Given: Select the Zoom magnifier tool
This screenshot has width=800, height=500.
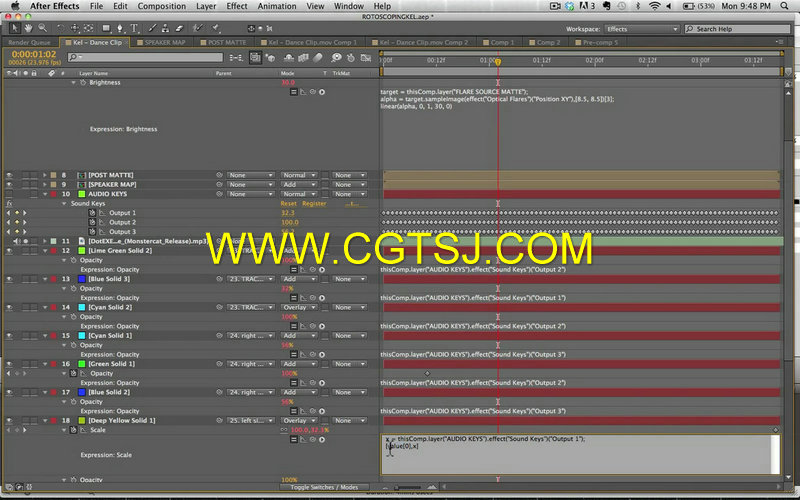Looking at the screenshot, I should (43, 29).
